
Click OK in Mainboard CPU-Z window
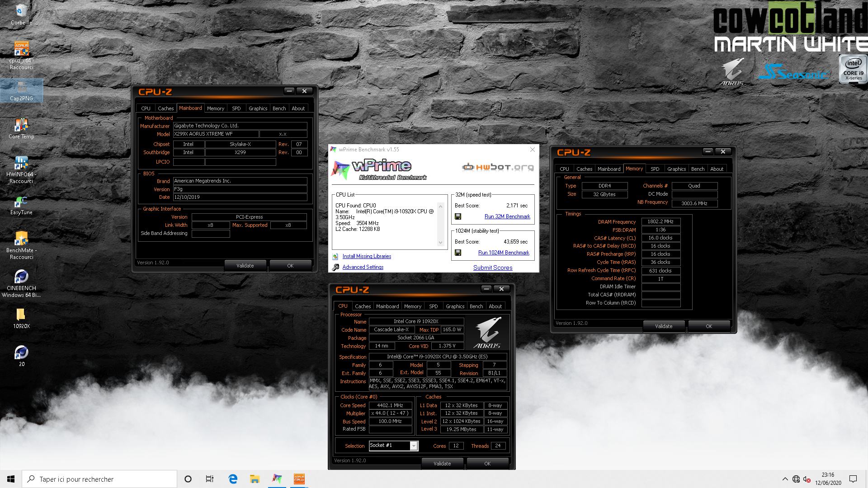290,266
